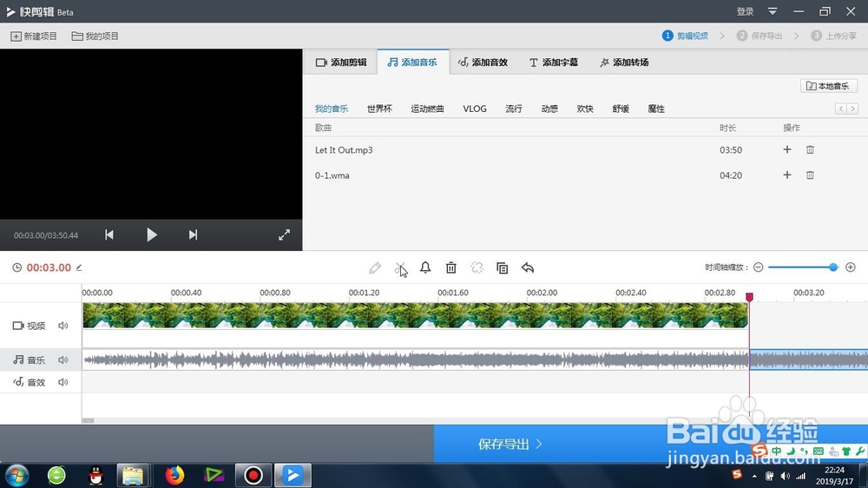Select the blue highlighted audio segment
This screenshot has height=488, width=868.
[x=808, y=360]
